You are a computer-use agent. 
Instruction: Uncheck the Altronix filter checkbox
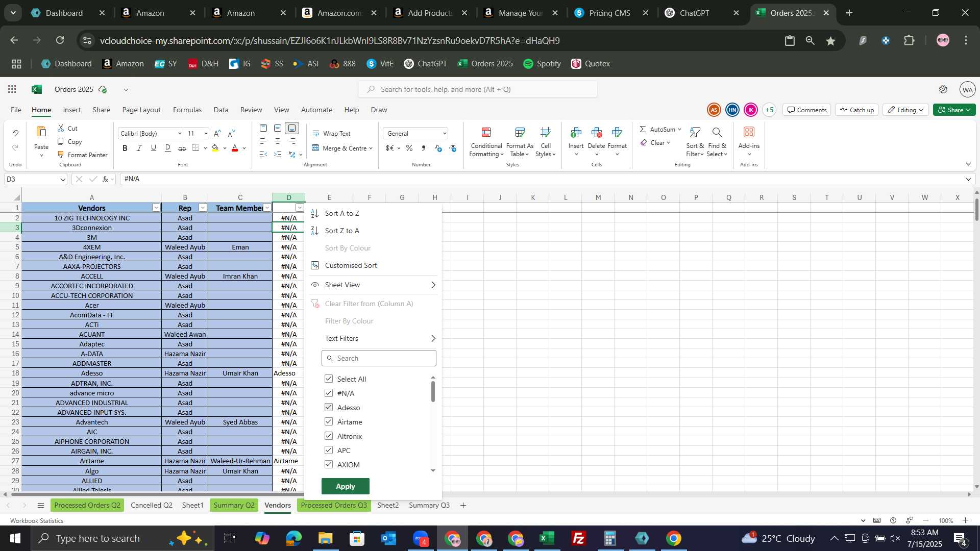pyautogui.click(x=329, y=436)
